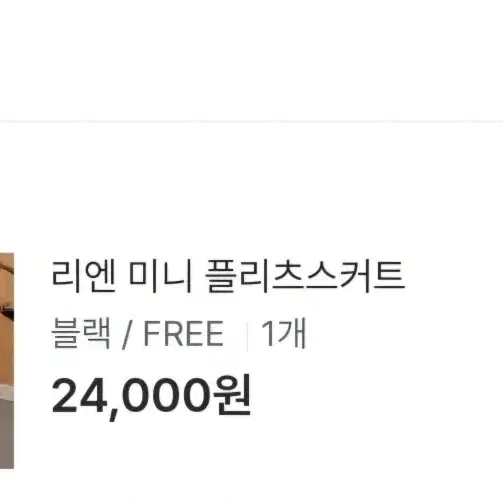Click the empty space right of price
The image size is (503, 503).
coord(377,396)
